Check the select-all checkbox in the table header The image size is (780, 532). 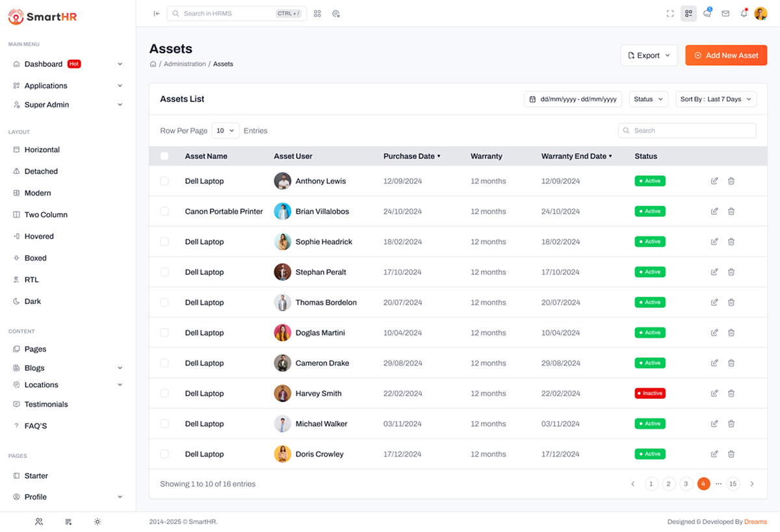tap(164, 156)
